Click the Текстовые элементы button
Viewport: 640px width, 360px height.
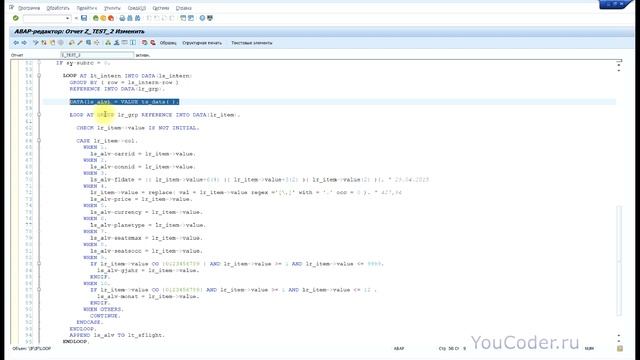251,43
